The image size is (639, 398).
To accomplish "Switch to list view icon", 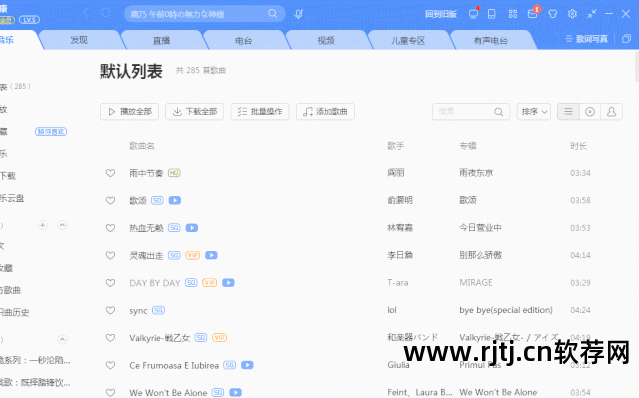I will pyautogui.click(x=568, y=112).
